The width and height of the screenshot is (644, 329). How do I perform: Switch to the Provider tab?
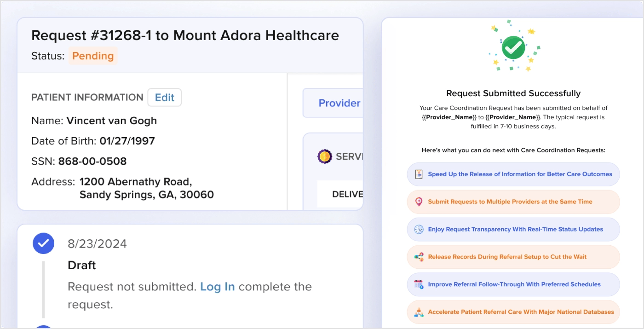[x=339, y=103]
